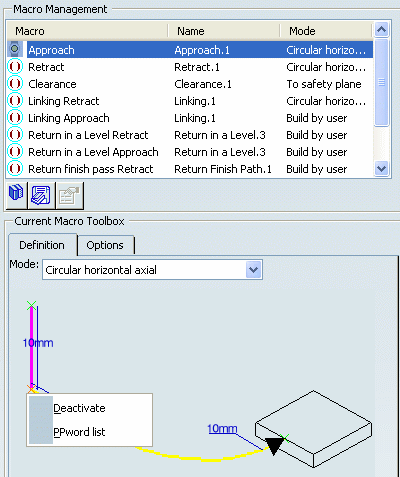Click the save macro in catalog icon
Screen dimensions: 400x477
[x=41, y=195]
